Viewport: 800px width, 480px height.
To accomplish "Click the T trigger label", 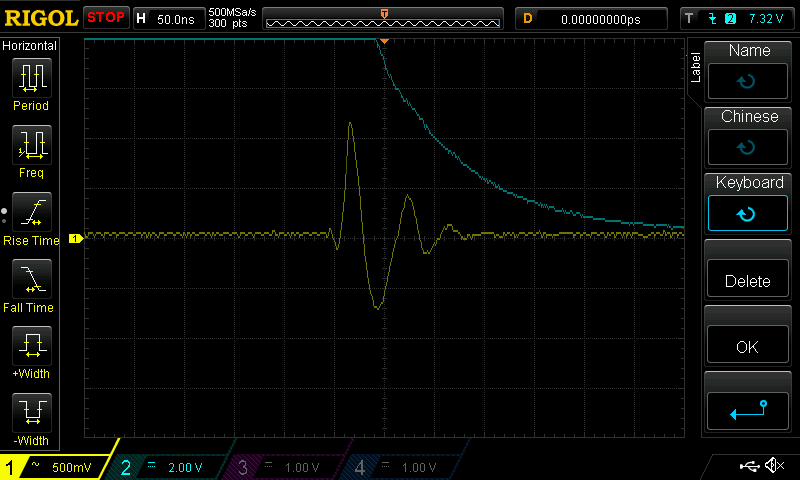I will click(x=689, y=19).
